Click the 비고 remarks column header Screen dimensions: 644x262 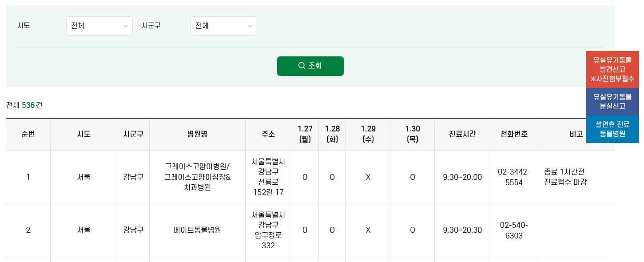click(x=576, y=134)
